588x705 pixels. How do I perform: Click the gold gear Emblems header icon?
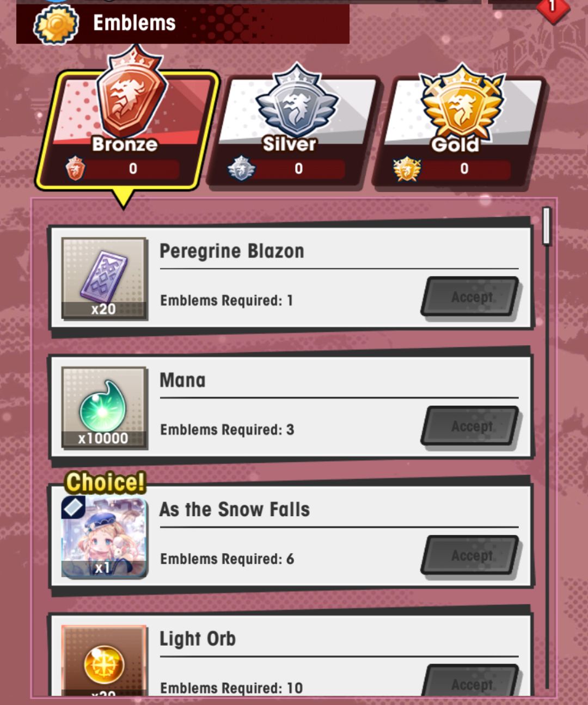(x=56, y=24)
